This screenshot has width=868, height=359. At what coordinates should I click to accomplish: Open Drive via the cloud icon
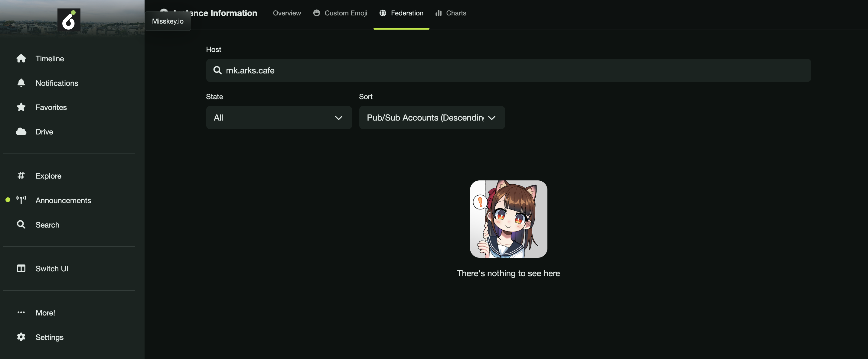pyautogui.click(x=21, y=132)
